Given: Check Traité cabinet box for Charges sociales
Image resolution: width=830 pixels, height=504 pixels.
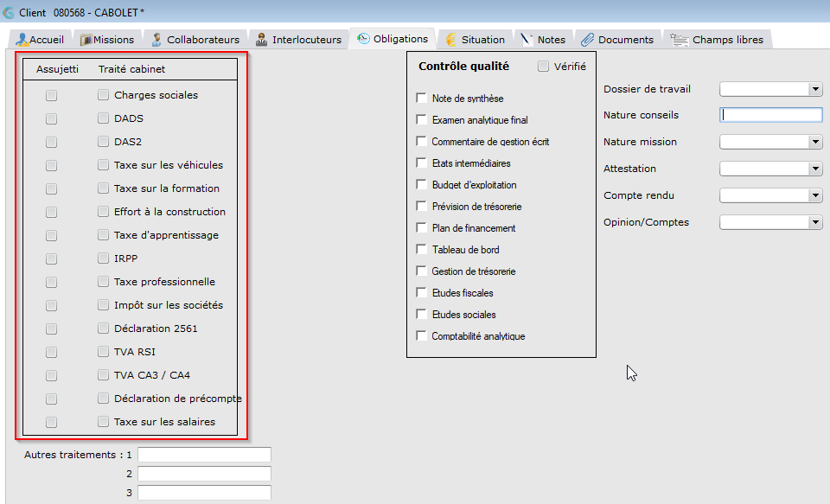Looking at the screenshot, I should (103, 95).
